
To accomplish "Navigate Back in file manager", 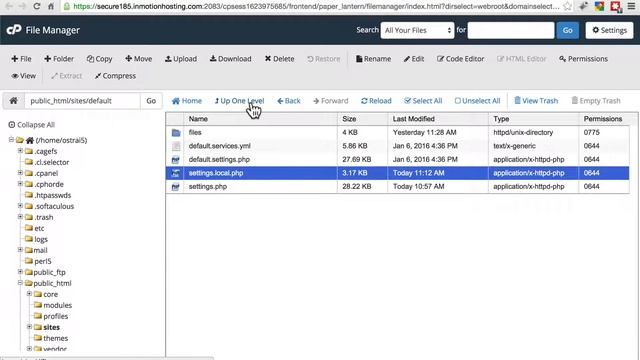I will (x=289, y=101).
